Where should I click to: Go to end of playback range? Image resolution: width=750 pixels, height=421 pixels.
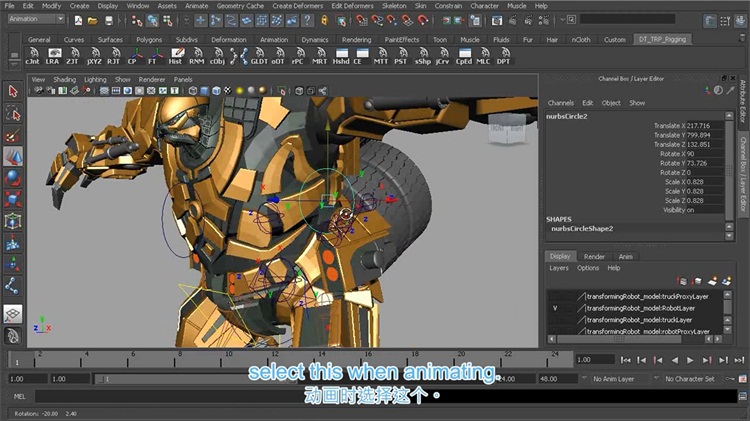tap(739, 360)
